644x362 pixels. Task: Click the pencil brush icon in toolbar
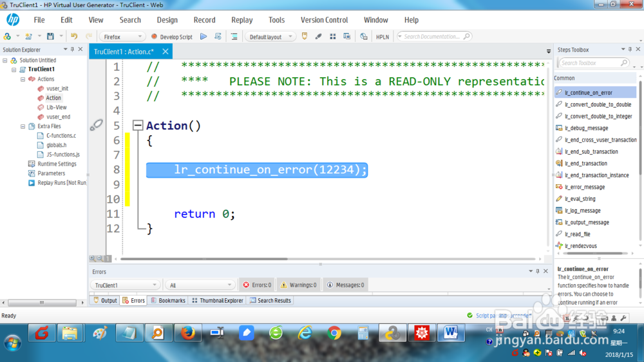318,37
